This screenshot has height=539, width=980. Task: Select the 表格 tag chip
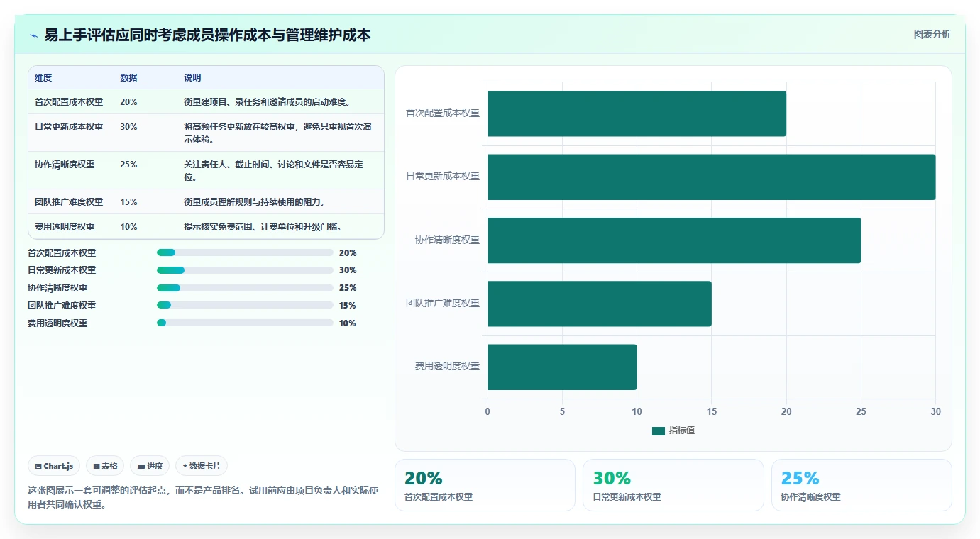click(x=105, y=466)
